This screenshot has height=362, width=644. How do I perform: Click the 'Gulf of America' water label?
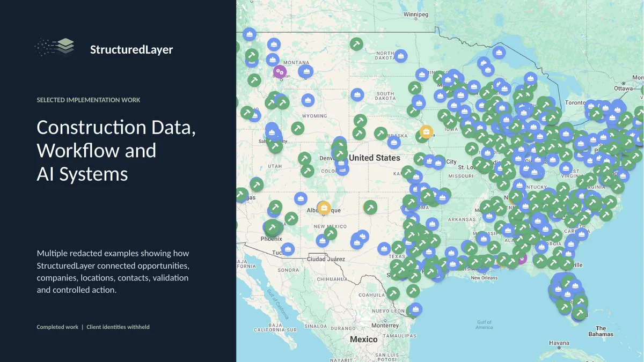[x=484, y=324]
